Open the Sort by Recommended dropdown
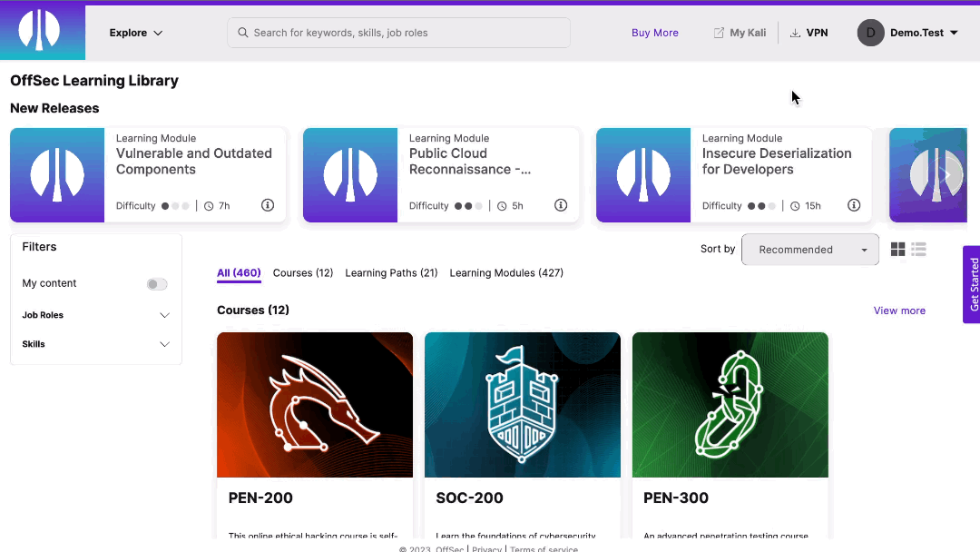 click(809, 250)
